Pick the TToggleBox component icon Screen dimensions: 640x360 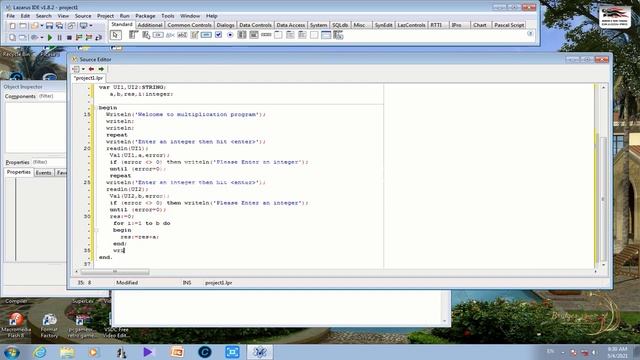(206, 35)
